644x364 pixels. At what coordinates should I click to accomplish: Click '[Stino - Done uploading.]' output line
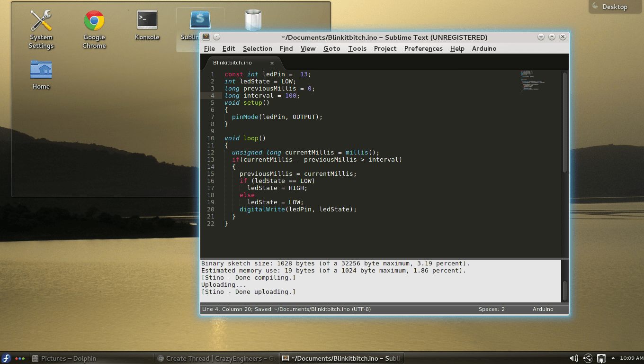coord(248,291)
